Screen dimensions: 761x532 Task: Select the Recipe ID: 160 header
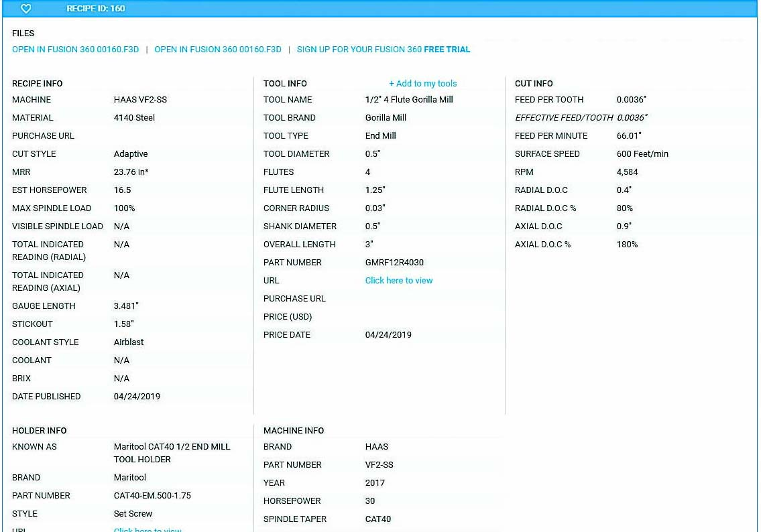click(96, 8)
